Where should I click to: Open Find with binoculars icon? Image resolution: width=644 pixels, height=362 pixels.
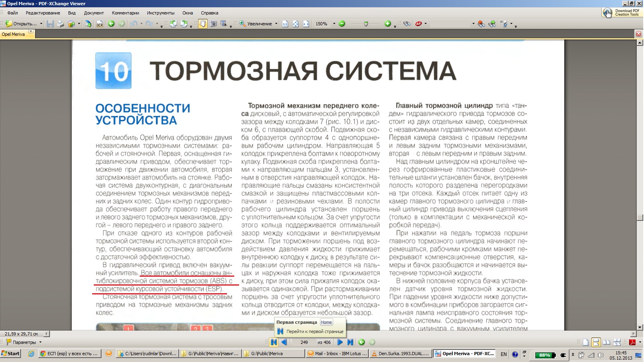[x=407, y=24]
